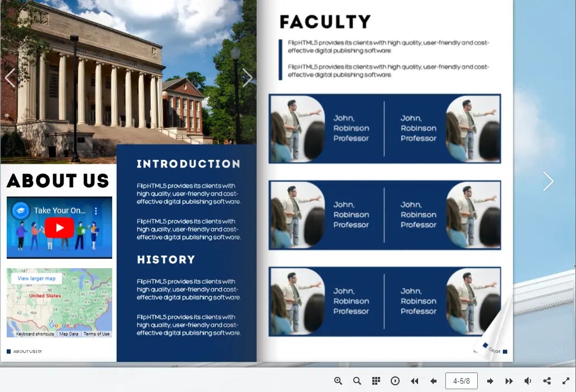The image size is (576, 392).
Task: Go to the previous page arrow in toolbar
Action: 434,381
